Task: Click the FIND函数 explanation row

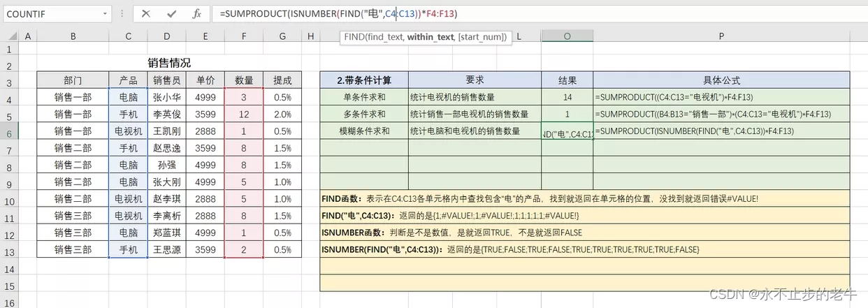Action: click(x=585, y=199)
